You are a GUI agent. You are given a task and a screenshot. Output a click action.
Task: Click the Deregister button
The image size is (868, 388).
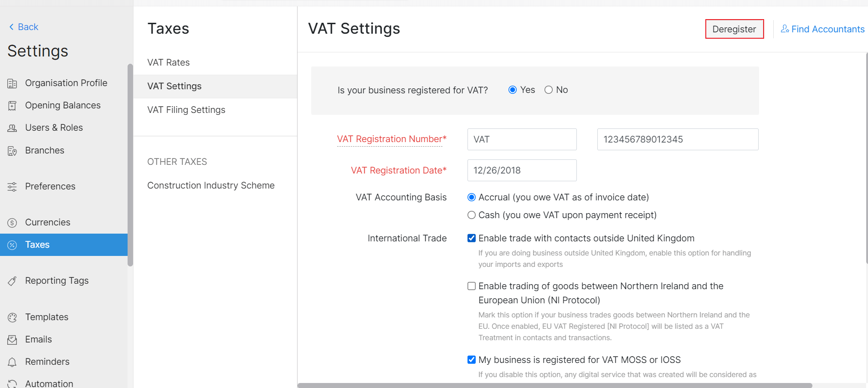pos(734,29)
